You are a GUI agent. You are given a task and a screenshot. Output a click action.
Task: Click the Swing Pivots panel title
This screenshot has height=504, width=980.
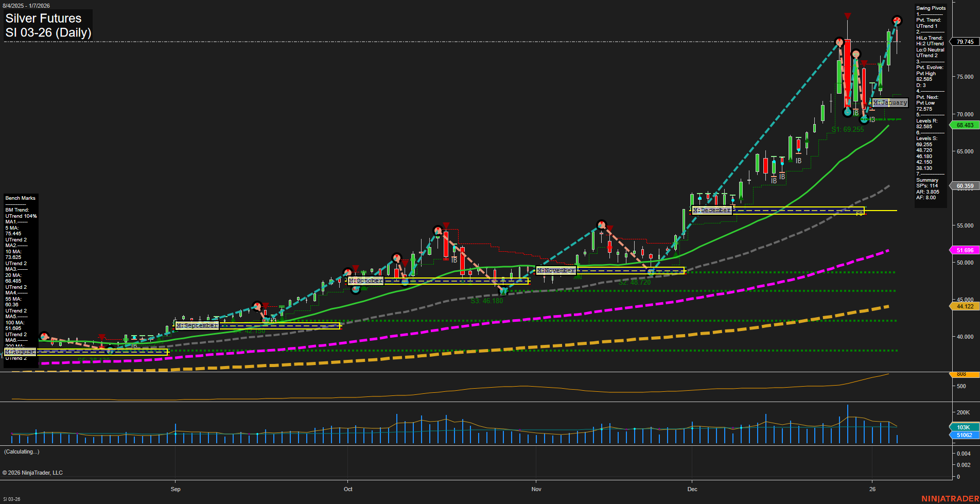tap(931, 8)
